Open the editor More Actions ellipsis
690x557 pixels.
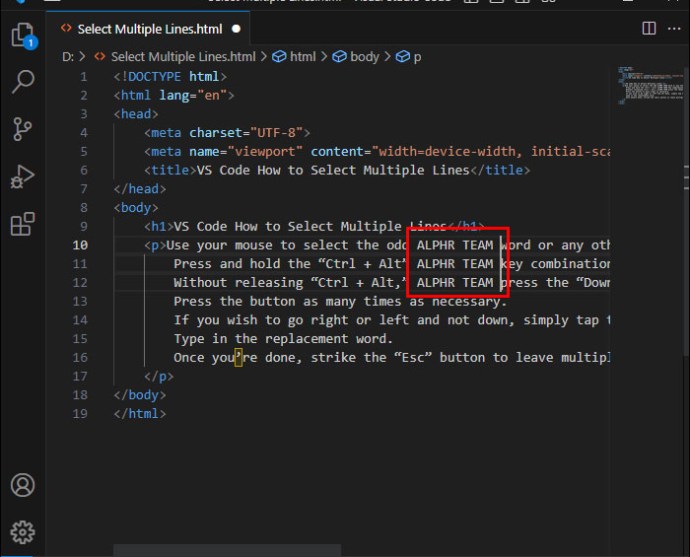(x=674, y=29)
